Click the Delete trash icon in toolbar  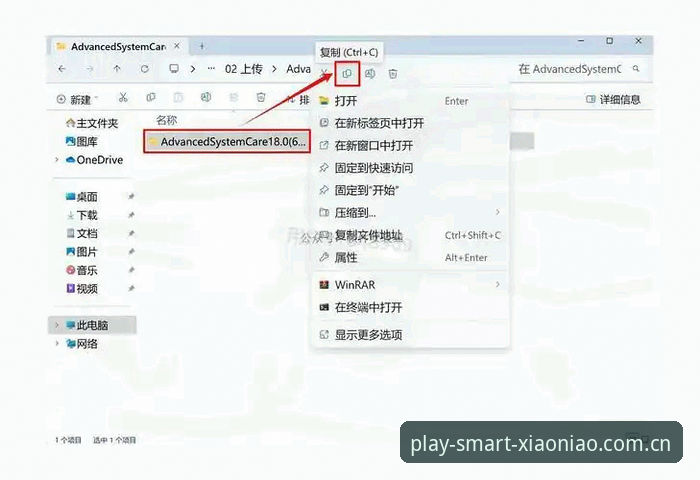point(261,97)
